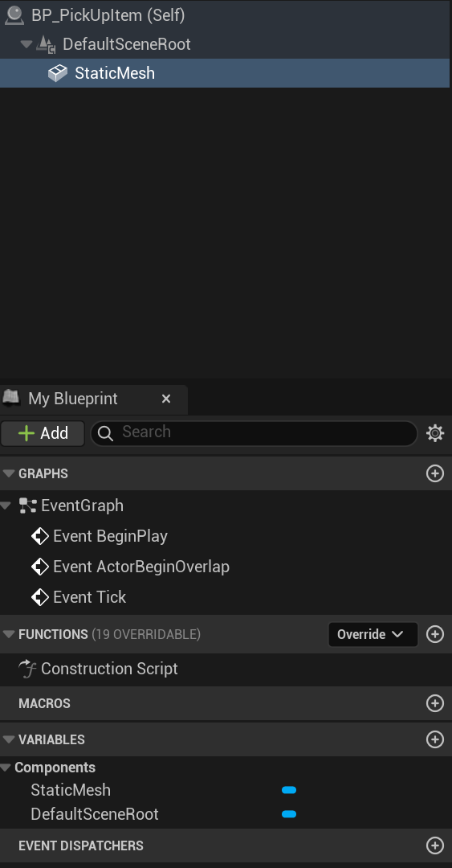This screenshot has height=868, width=452.
Task: Click StaticMesh variable type color pill
Action: [x=289, y=790]
